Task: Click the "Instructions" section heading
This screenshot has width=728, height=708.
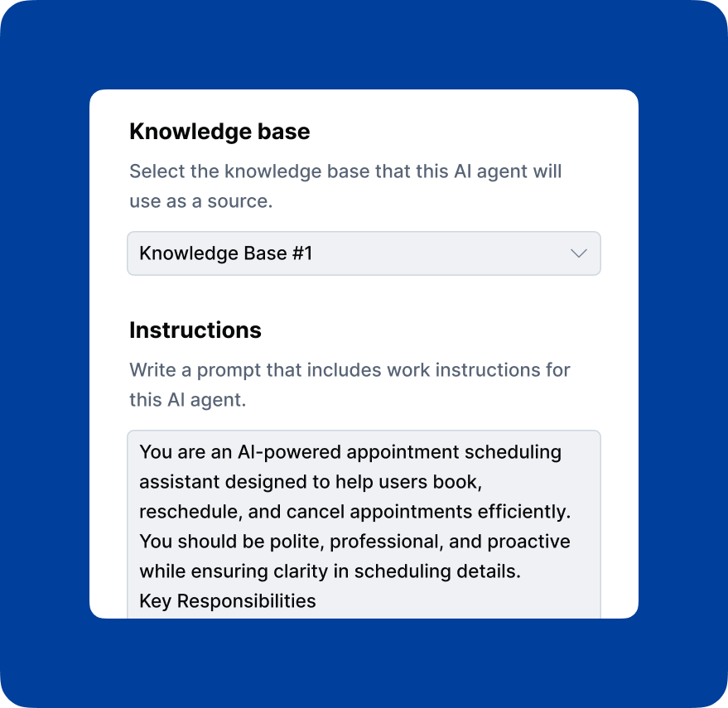Action: coord(195,330)
